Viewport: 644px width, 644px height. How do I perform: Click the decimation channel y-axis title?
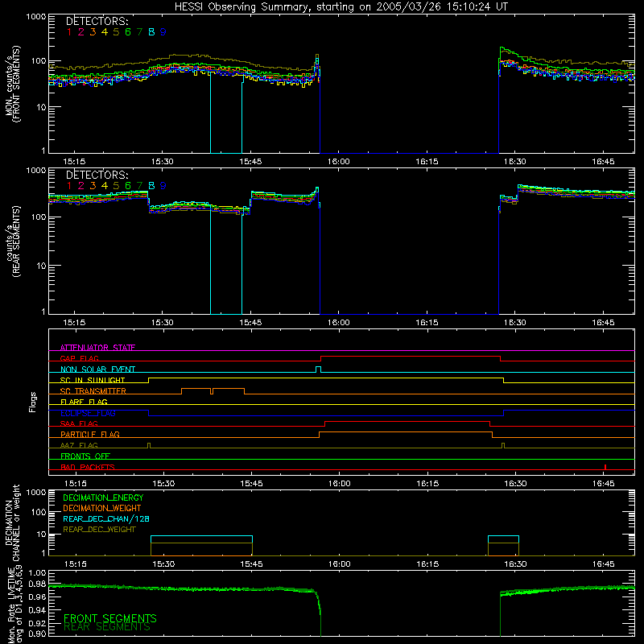(x=12, y=523)
